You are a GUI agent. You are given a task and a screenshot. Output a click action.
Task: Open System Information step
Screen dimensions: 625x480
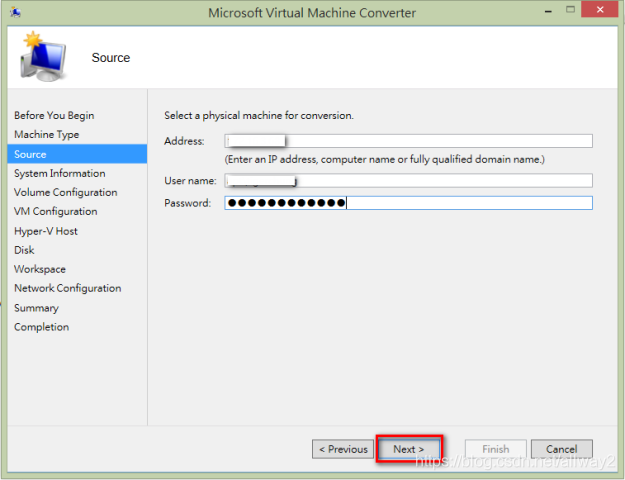click(60, 173)
